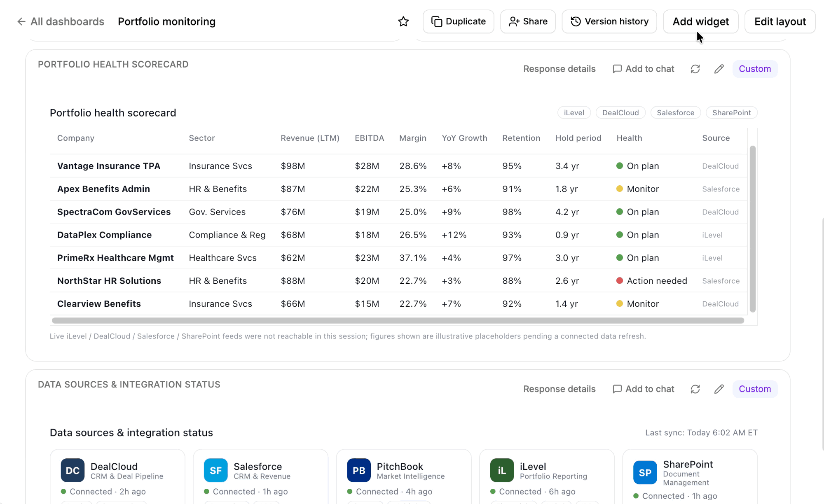This screenshot has width=824, height=504.
Task: Click the Salesforce SF logo tile
Action: (215, 470)
